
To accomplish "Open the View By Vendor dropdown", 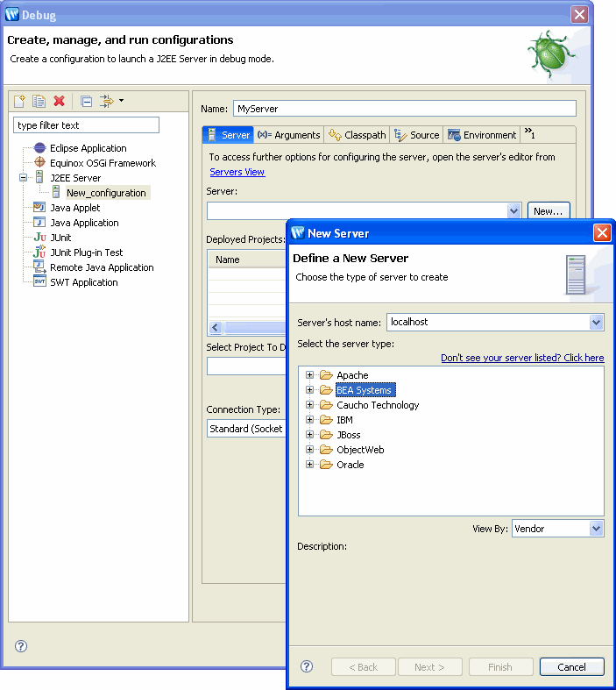I will coord(596,529).
